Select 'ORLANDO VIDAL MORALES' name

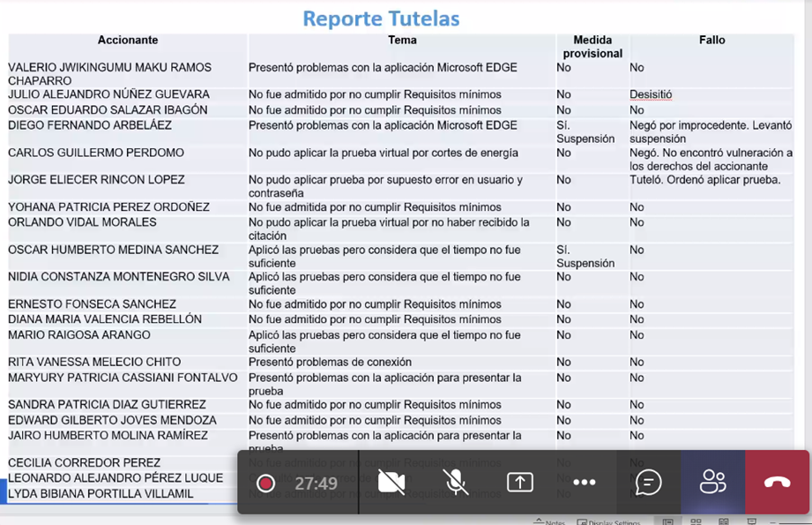click(x=82, y=222)
